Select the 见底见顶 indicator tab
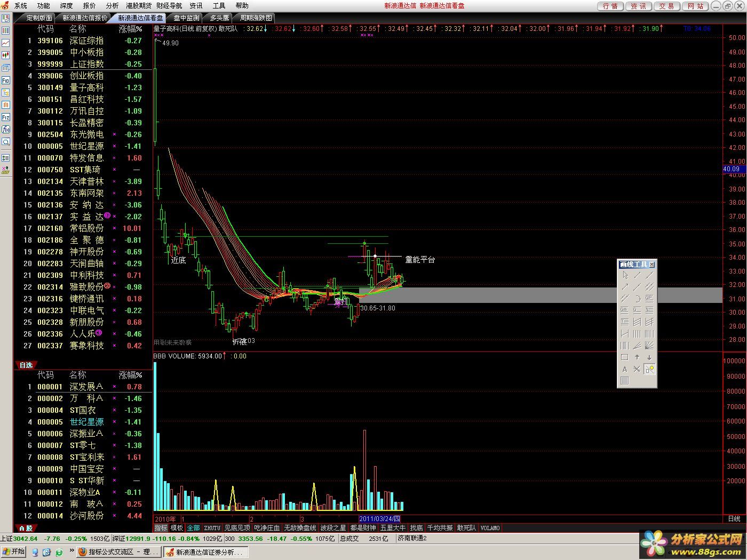 point(237,527)
